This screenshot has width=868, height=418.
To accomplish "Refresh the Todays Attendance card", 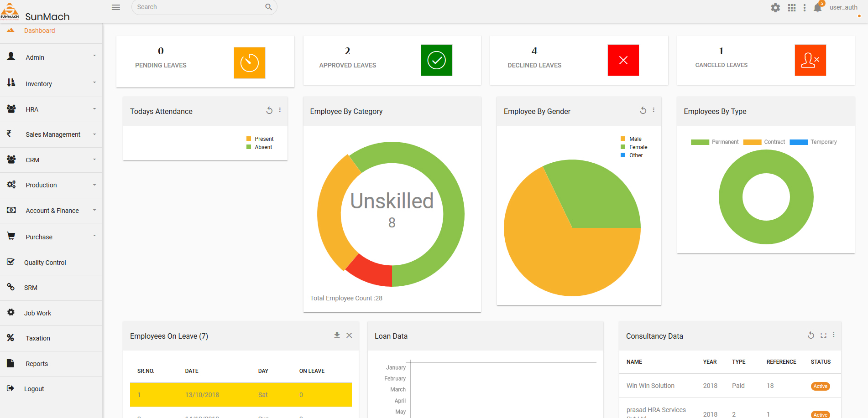I will (269, 110).
